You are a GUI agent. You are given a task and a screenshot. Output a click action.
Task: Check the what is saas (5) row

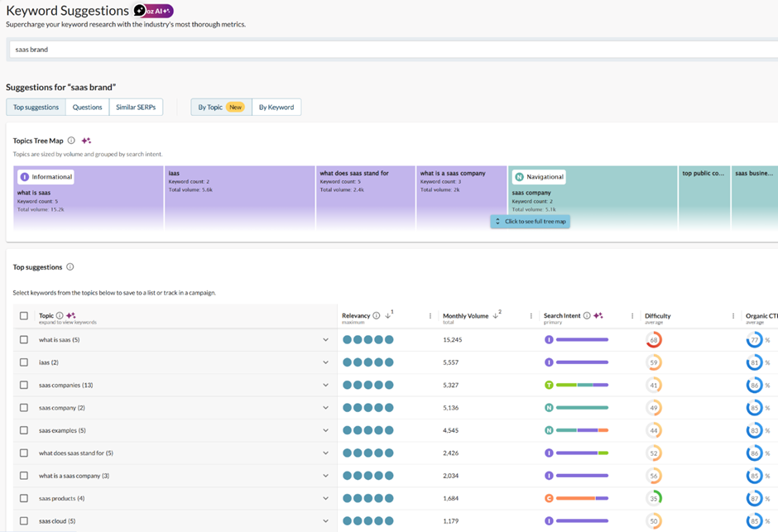pyautogui.click(x=24, y=339)
